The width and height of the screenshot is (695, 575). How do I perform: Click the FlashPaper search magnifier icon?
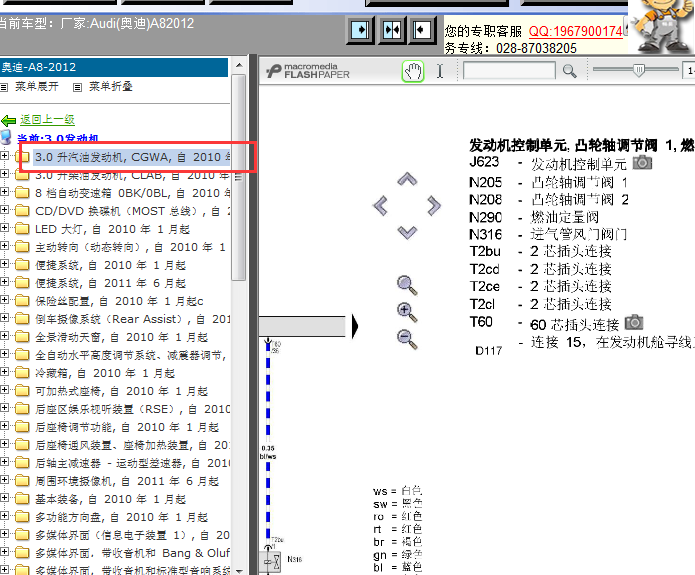coord(570,71)
